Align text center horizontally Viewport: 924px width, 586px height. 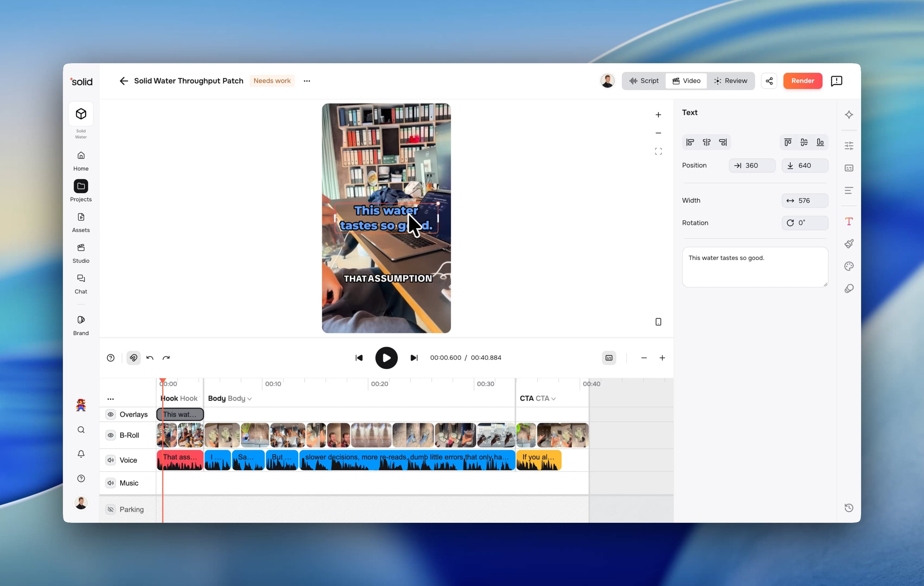coord(707,142)
